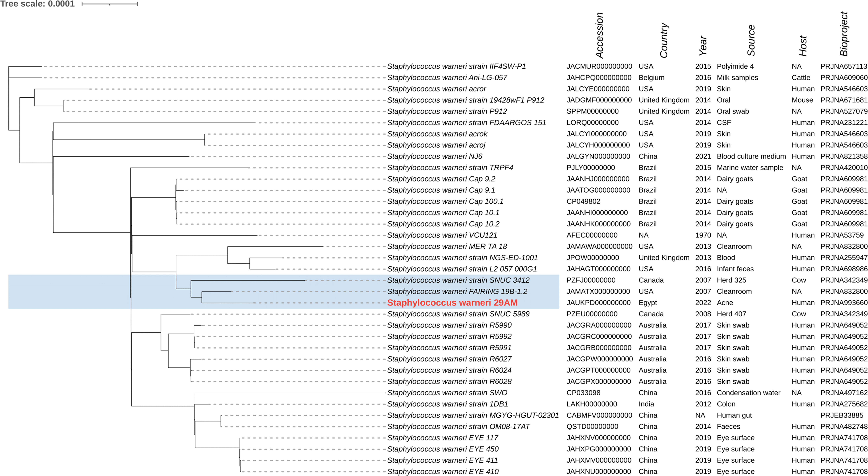Click leaf Staphylococcus warneri strain SWO
Viewport: 868px width, 476px height.
click(447, 393)
